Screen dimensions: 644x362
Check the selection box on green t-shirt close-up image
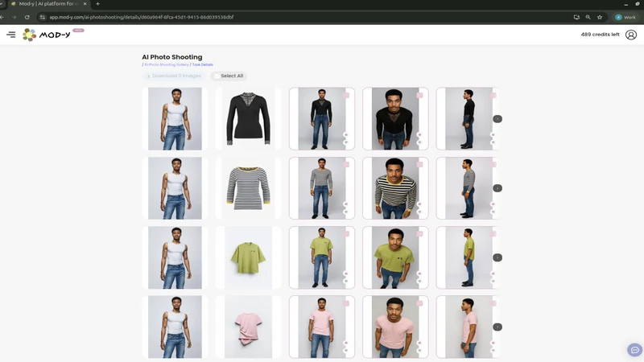coord(419,234)
